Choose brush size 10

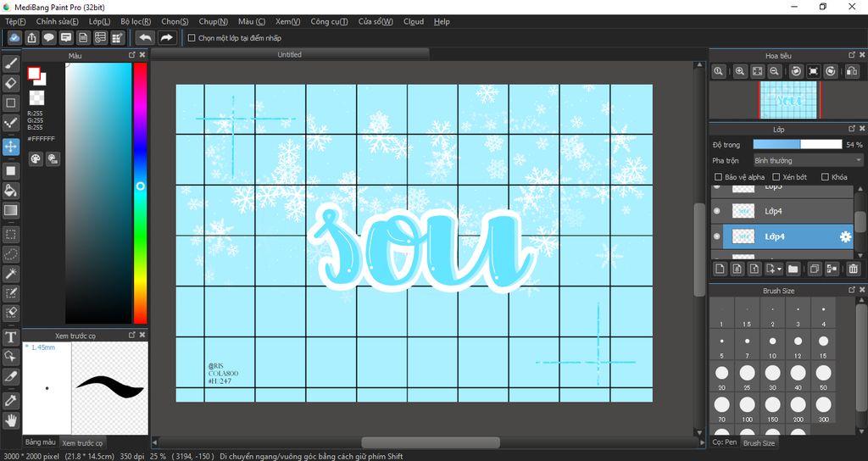click(772, 346)
